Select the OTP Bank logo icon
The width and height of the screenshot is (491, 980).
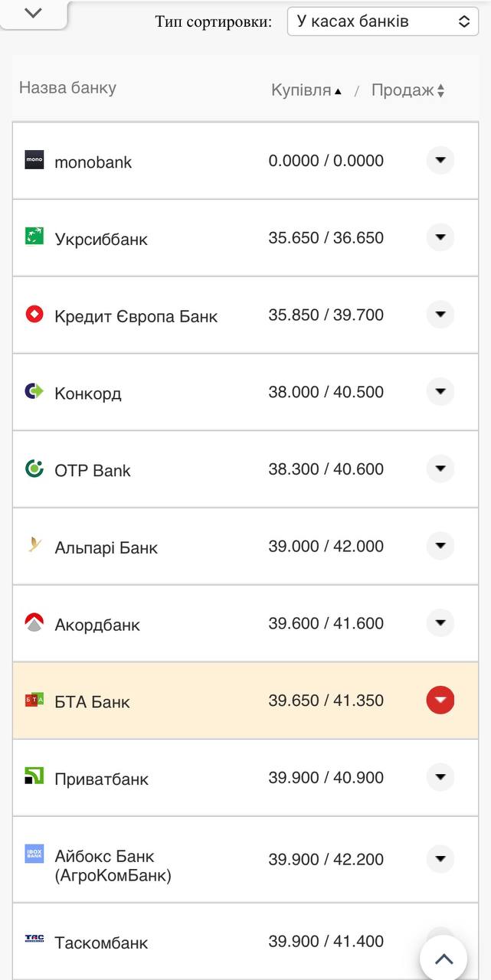[33, 469]
